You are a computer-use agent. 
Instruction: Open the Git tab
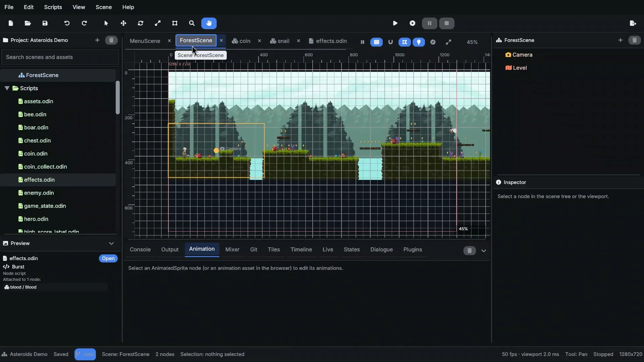click(x=254, y=250)
